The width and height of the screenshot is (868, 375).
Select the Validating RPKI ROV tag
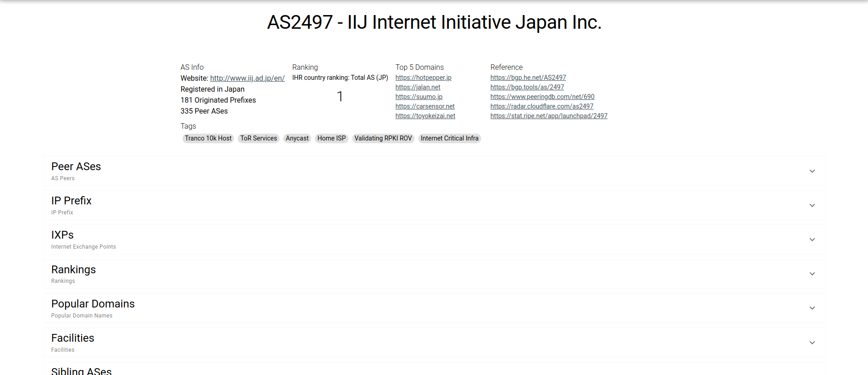(383, 138)
